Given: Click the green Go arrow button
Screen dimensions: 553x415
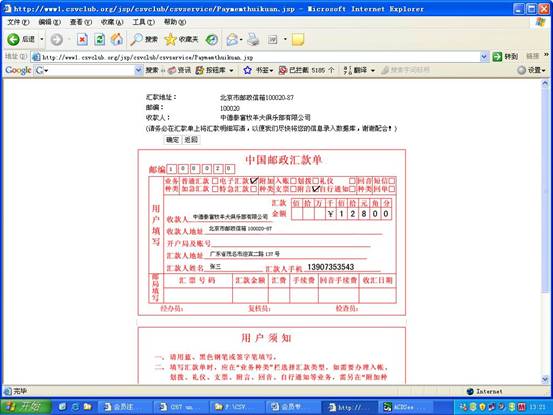Looking at the screenshot, I should pyautogui.click(x=497, y=56).
